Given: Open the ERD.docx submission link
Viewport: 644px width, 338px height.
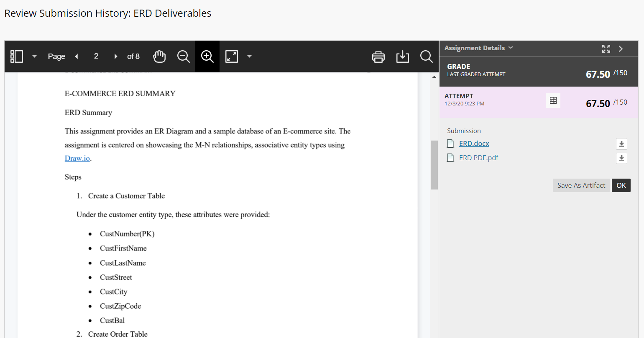Looking at the screenshot, I should tap(474, 143).
